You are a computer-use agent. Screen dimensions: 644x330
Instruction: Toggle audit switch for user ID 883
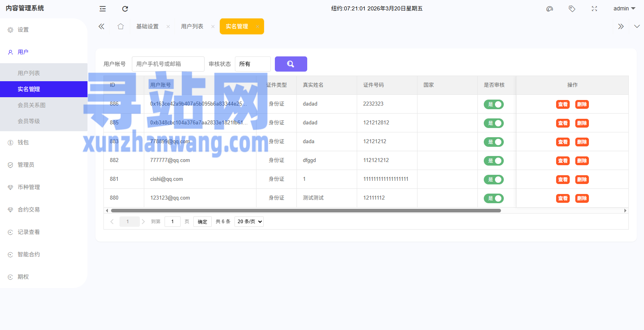(494, 142)
